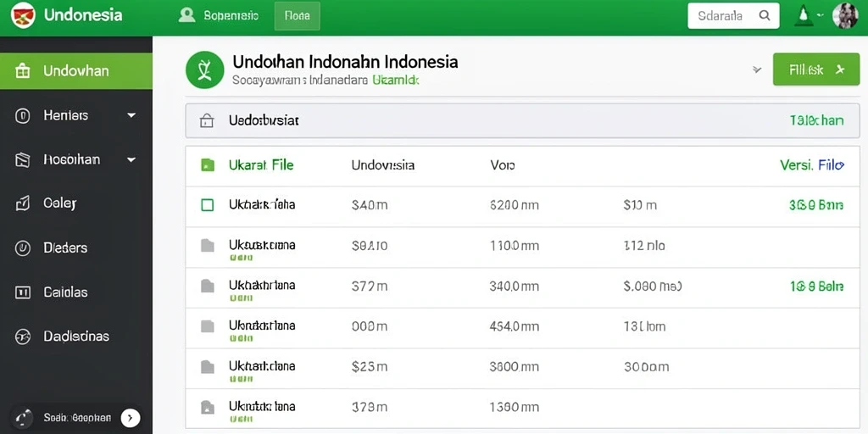Open the notifications bell icon
The width and height of the screenshot is (868, 434).
(804, 15)
